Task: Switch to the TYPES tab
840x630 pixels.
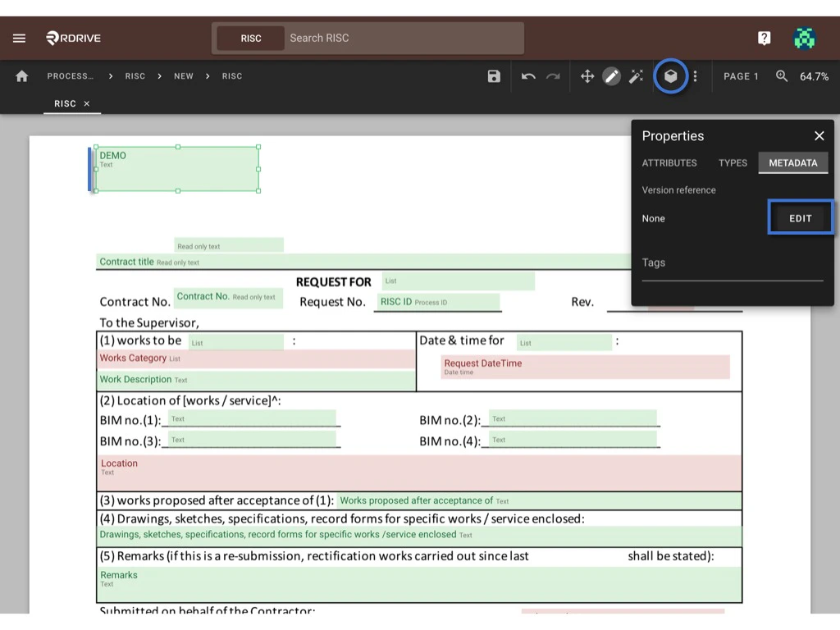Action: (x=733, y=162)
